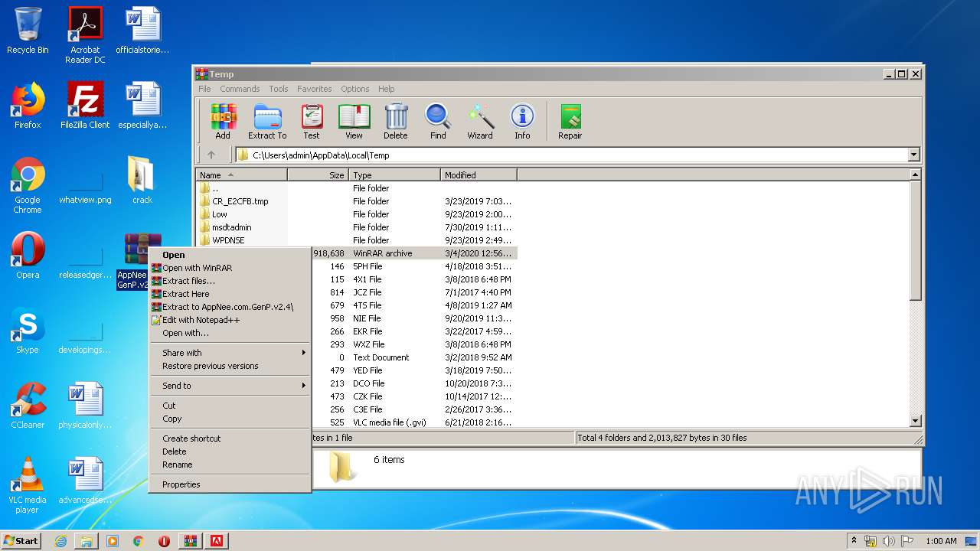Sort file list by Size column
Viewport: 980px width, 551px height.
(318, 175)
